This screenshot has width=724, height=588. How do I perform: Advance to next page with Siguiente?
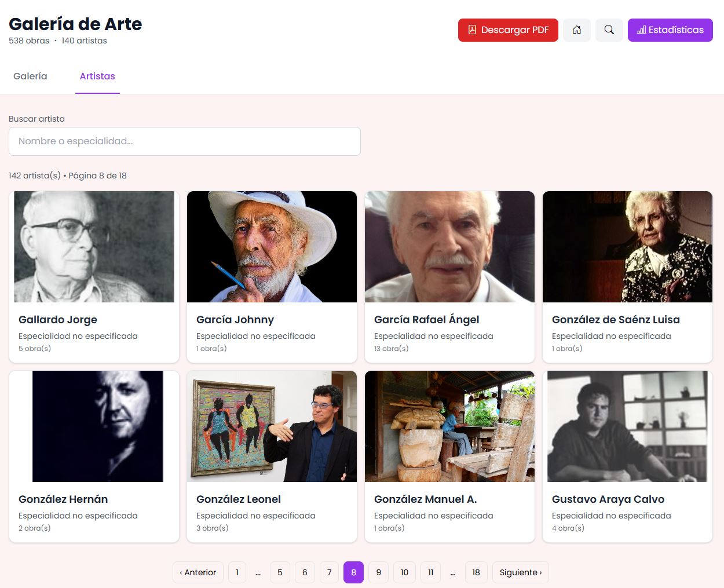(x=520, y=572)
